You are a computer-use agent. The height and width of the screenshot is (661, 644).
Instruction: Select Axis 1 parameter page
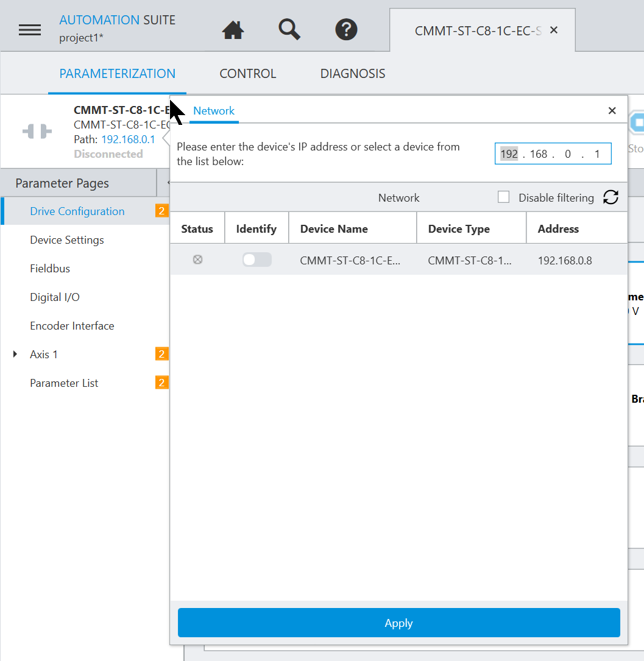tap(44, 355)
